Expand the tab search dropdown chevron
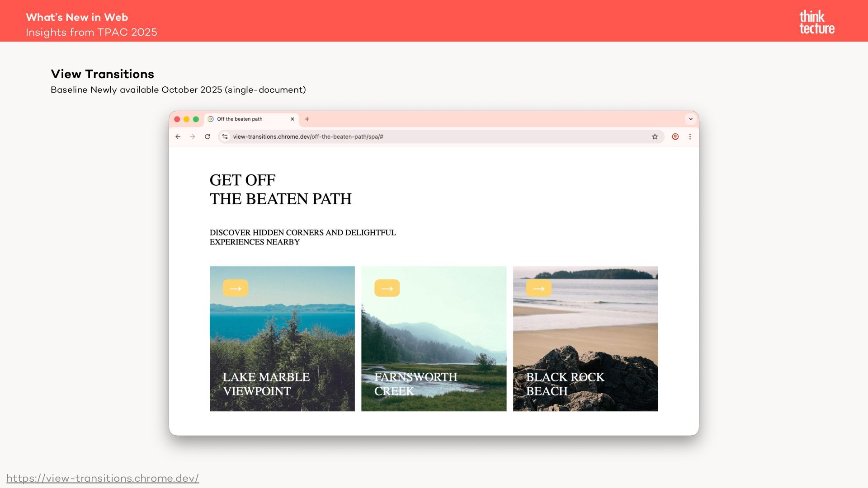The height and width of the screenshot is (488, 868). (x=690, y=119)
